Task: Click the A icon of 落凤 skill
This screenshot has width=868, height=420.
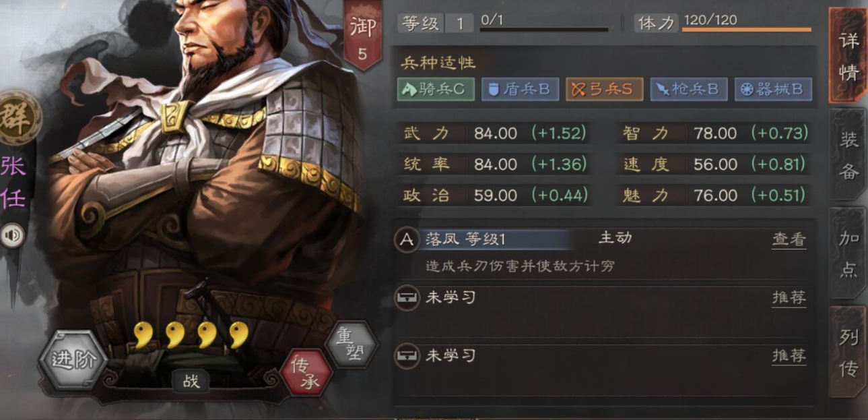Action: [x=407, y=239]
